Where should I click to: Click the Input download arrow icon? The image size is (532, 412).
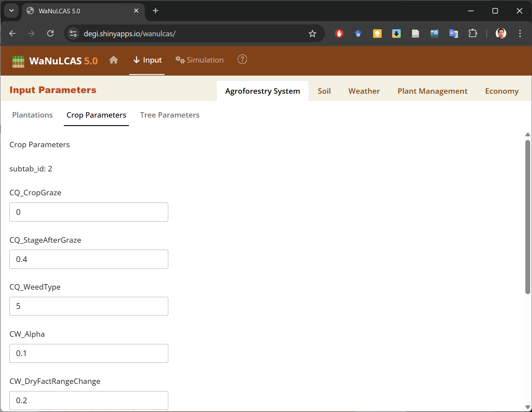point(136,60)
